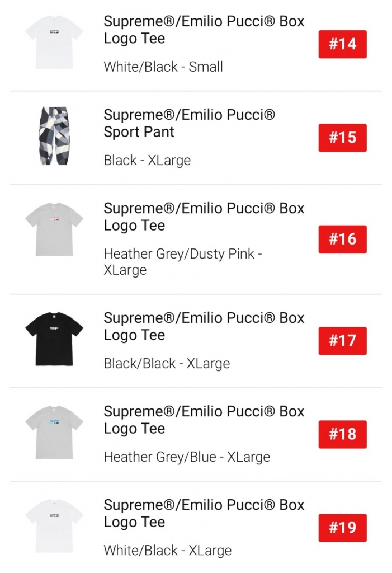Viewport: 392px width, 573px height.
Task: Select "White/Black - XLarge" variant text
Action: pyautogui.click(x=167, y=550)
